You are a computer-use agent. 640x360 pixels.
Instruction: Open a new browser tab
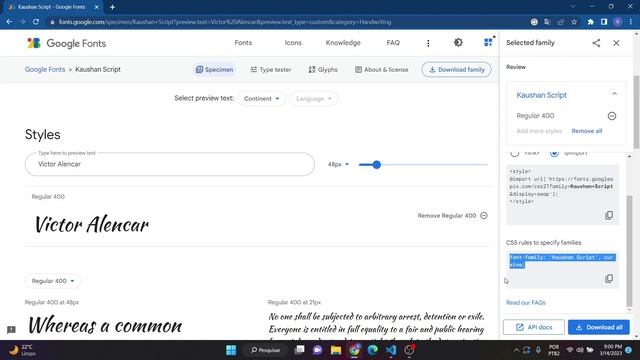pyautogui.click(x=112, y=7)
